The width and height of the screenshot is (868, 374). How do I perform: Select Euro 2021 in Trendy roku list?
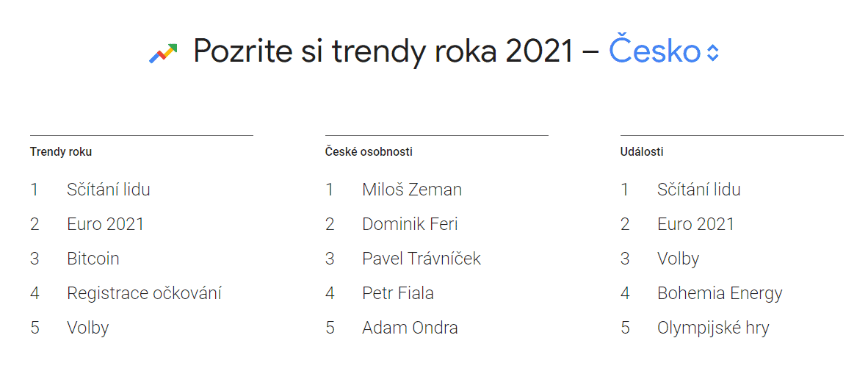pyautogui.click(x=105, y=224)
